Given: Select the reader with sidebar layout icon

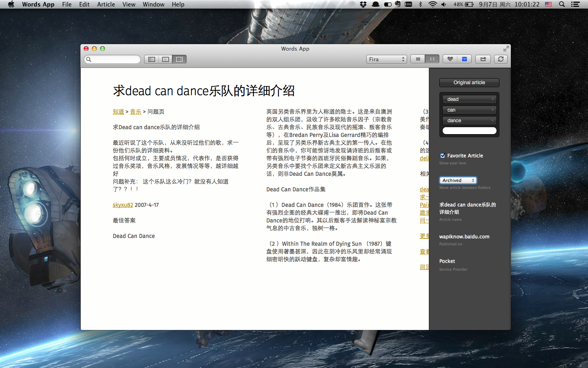Looking at the screenshot, I should pos(179,59).
